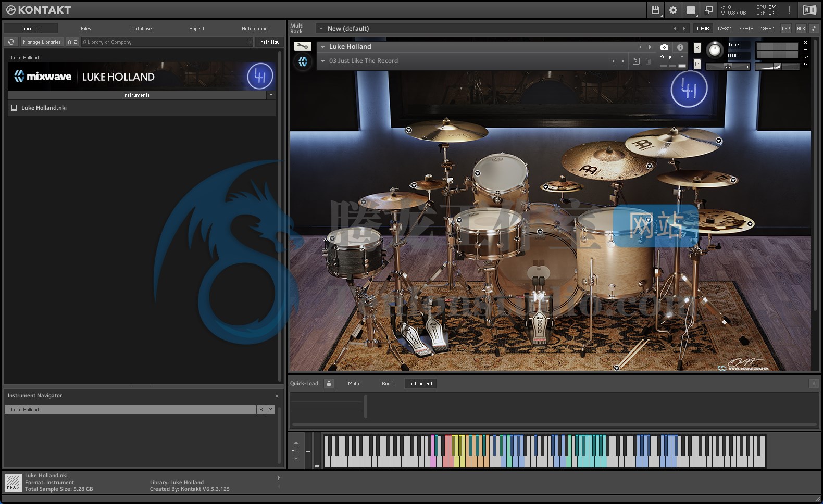Viewport: 823px width, 504px height.
Task: Click the refresh libraries icon
Action: (x=11, y=42)
